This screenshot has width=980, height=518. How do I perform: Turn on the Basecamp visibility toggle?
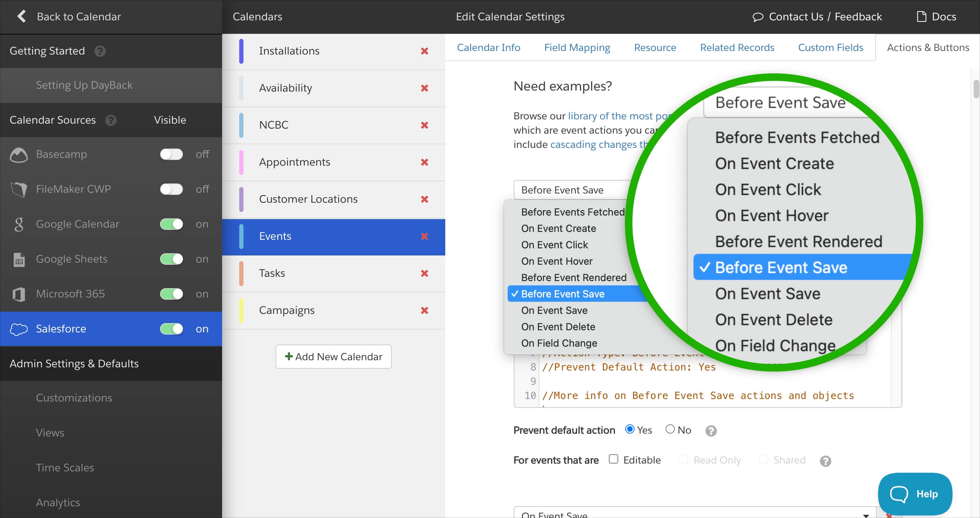pos(171,154)
